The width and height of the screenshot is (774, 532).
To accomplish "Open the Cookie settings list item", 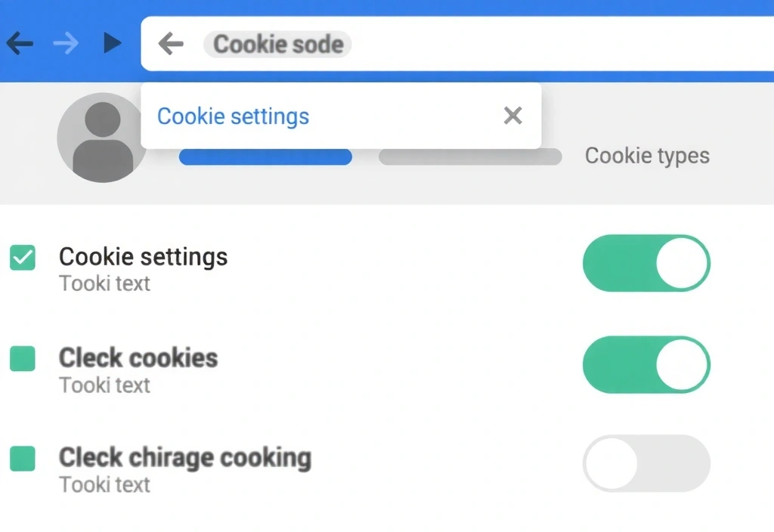I will pos(143,257).
